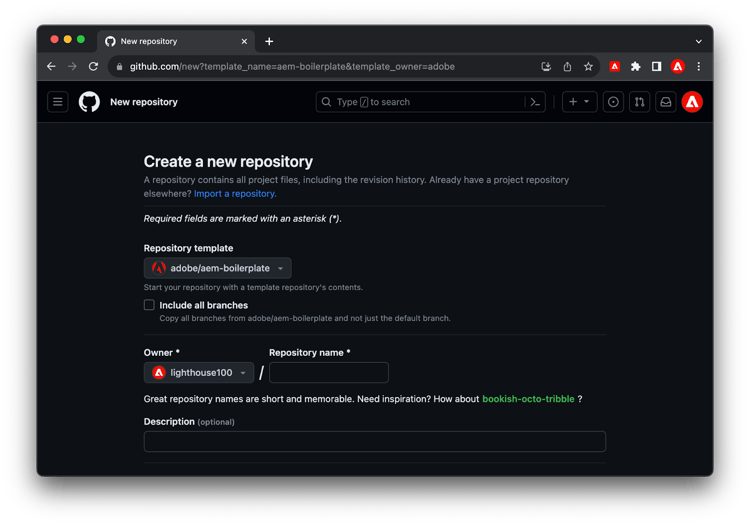Screen dimensions: 750x525
Task: Click into the Description text field
Action: [375, 441]
